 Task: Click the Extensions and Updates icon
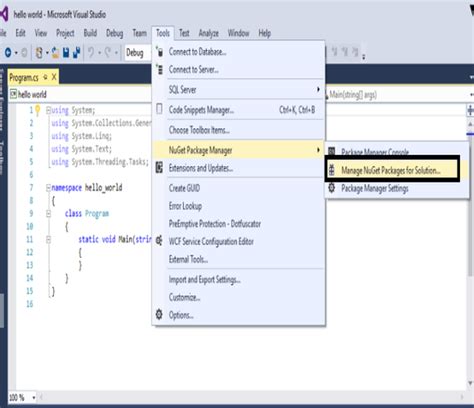pos(159,168)
